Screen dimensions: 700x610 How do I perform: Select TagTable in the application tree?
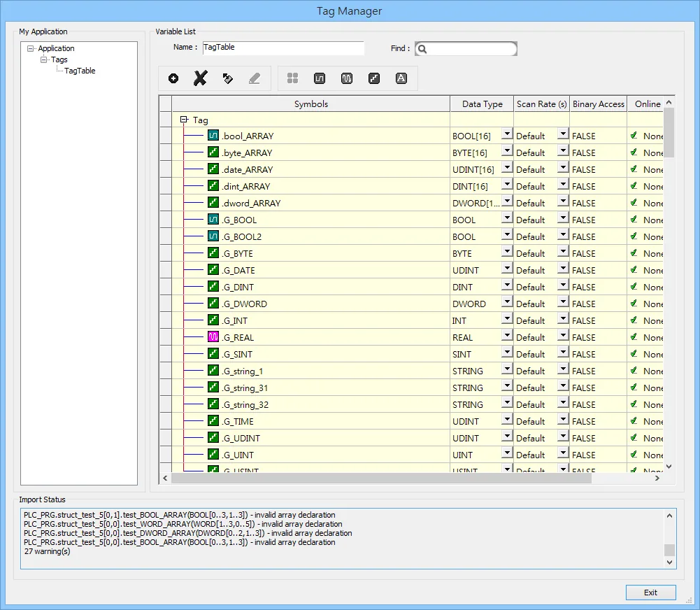(x=80, y=71)
